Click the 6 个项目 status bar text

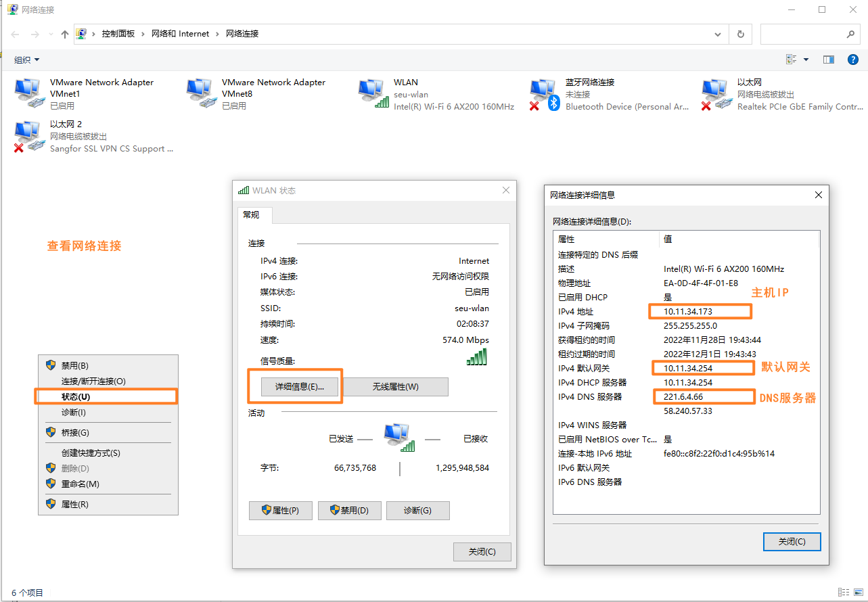click(27, 593)
